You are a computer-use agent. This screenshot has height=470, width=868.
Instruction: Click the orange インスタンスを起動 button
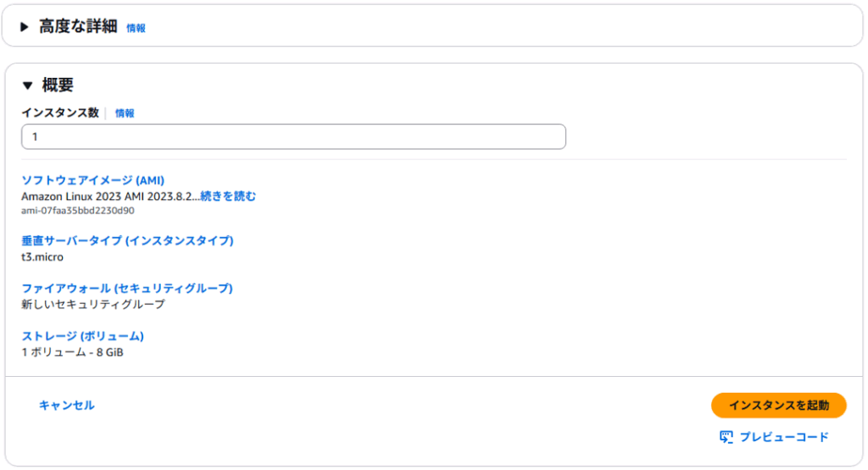pos(778,406)
